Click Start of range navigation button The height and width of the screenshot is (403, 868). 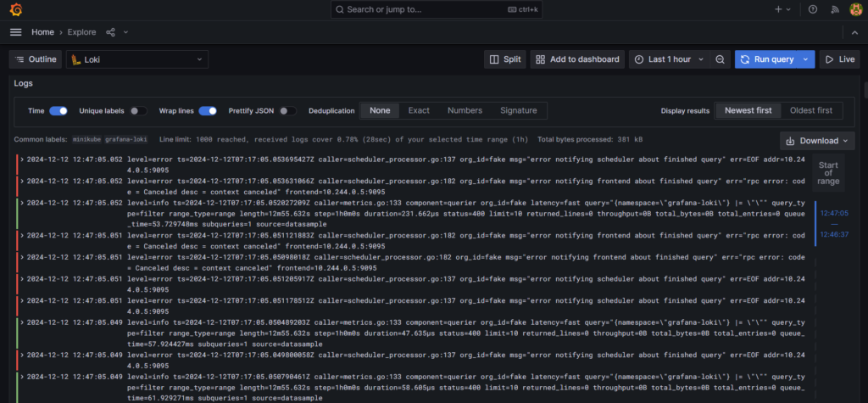tap(828, 173)
